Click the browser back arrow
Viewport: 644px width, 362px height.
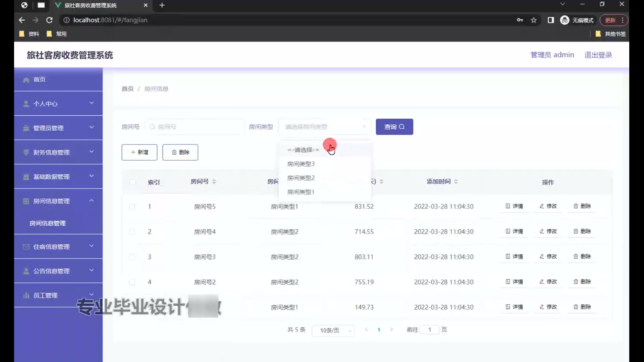(22, 20)
